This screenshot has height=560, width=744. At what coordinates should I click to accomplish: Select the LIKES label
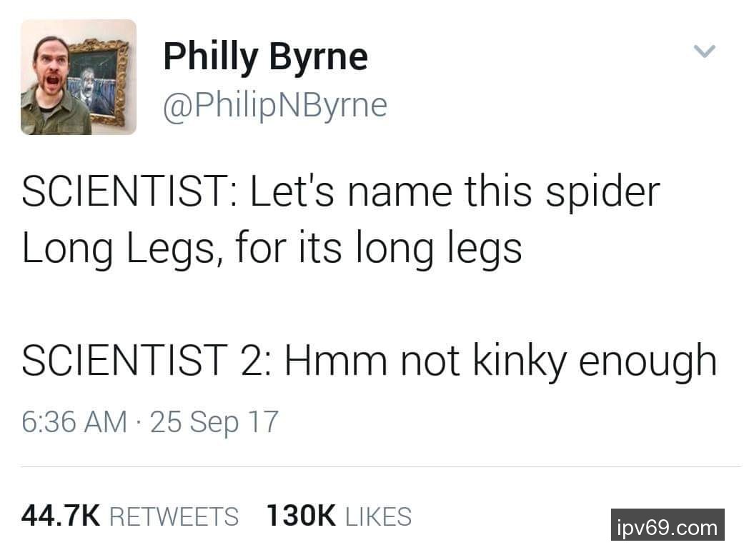point(378,516)
